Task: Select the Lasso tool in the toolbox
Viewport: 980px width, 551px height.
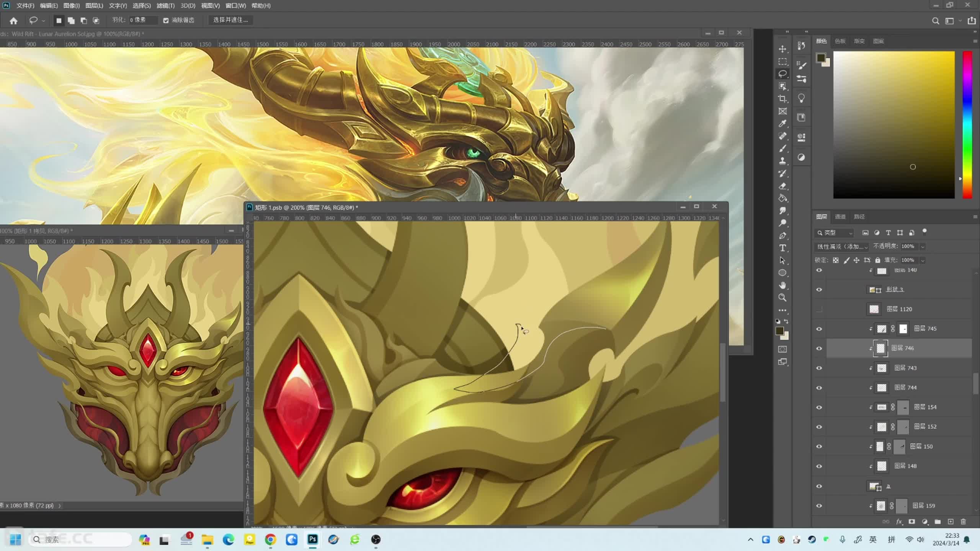Action: coord(782,74)
